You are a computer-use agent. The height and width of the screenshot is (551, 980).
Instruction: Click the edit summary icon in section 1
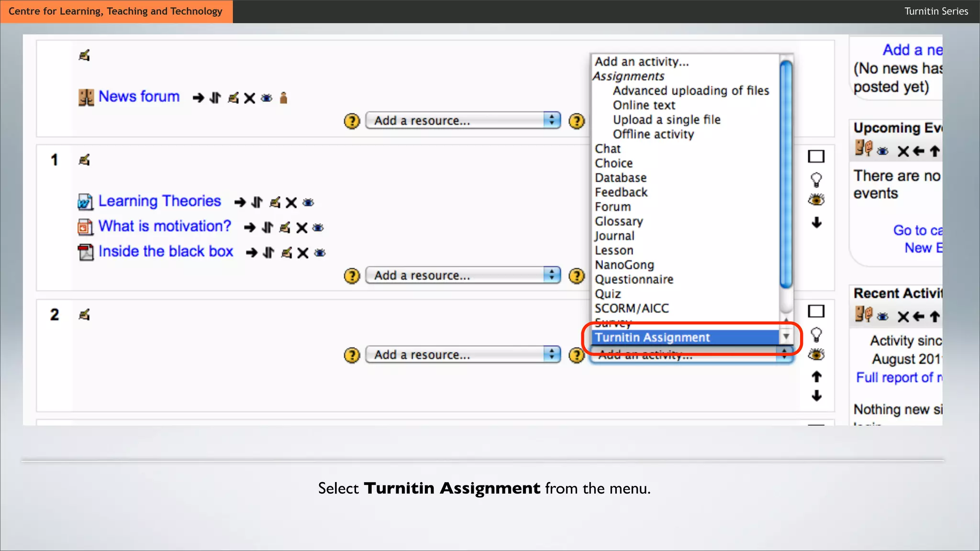(84, 160)
